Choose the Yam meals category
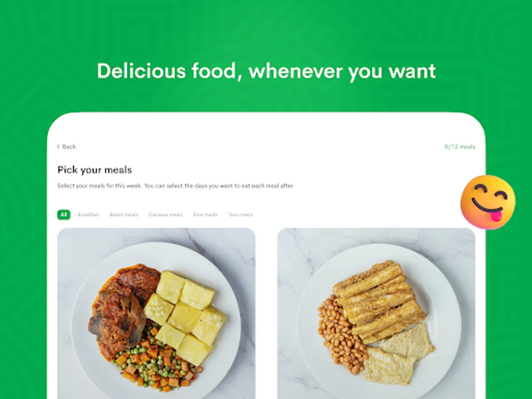 point(241,215)
